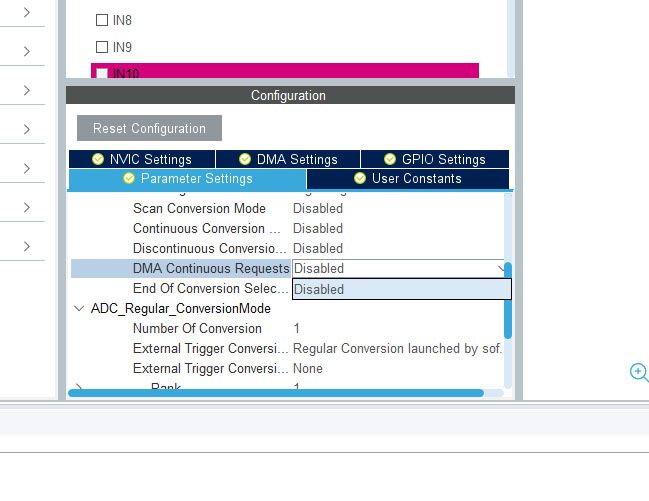649x501 pixels.
Task: Click Disabled value of Discontinuous Conversion
Action: coord(318,248)
